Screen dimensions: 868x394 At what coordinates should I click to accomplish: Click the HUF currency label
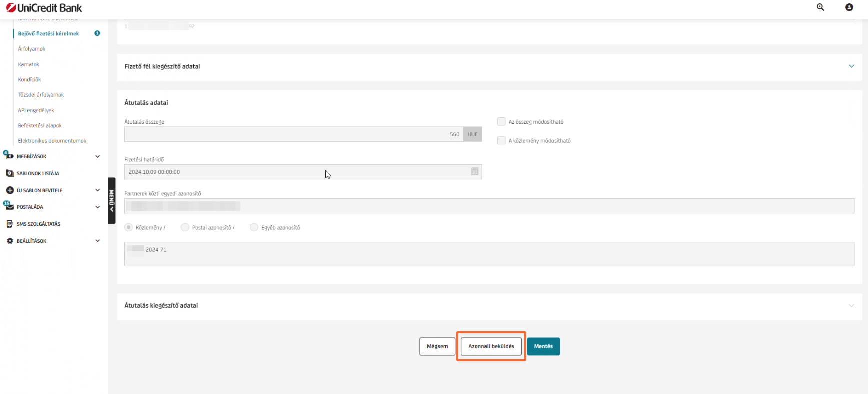pyautogui.click(x=472, y=134)
